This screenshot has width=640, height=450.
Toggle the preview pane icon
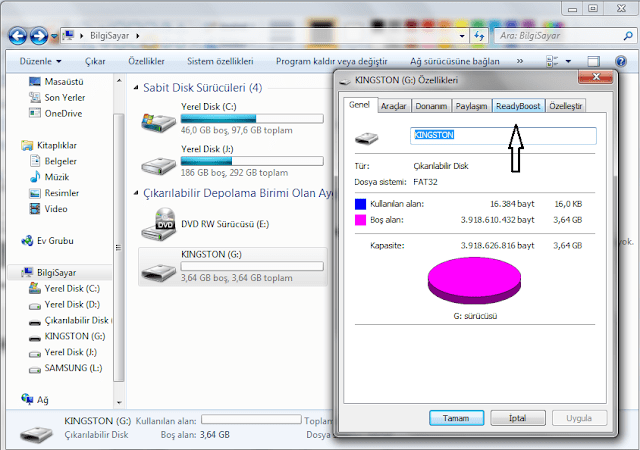[593, 61]
